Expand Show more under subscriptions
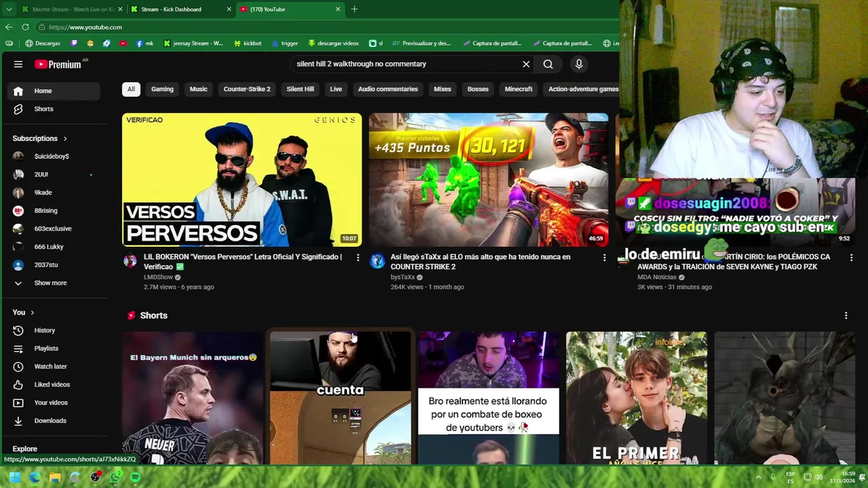The height and width of the screenshot is (488, 868). 52,283
